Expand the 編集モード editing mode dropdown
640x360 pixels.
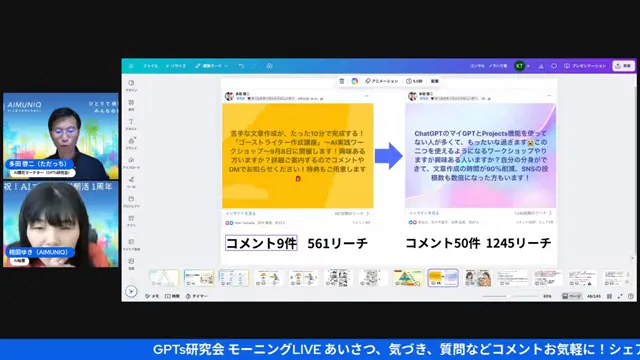click(211, 66)
